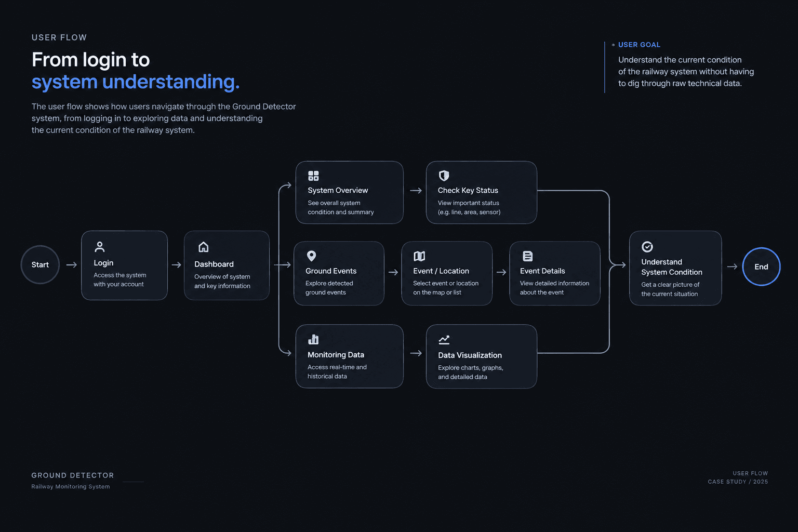Select the line chart icon above Data Visualization
Viewport: 798px width, 532px height.
pos(444,340)
